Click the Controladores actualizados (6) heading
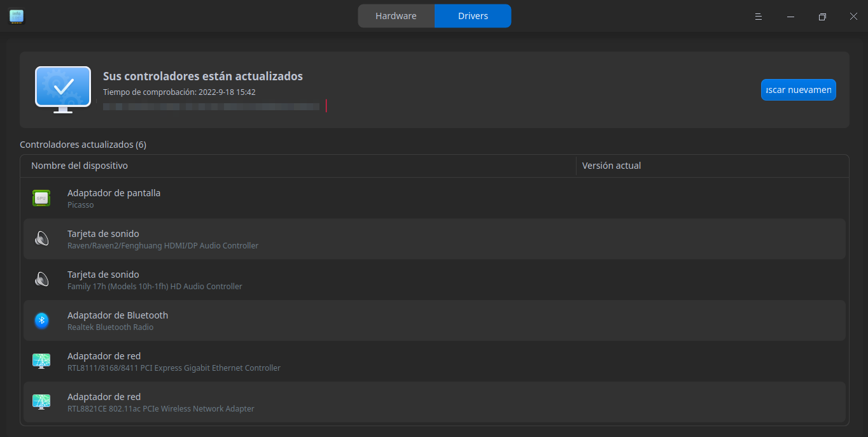This screenshot has height=437, width=868. [x=83, y=145]
